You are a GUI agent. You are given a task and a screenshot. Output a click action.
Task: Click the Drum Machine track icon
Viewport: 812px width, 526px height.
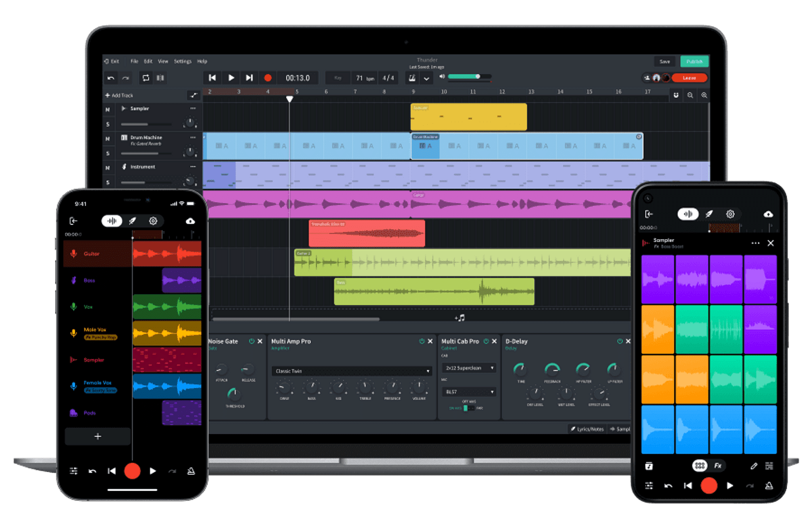pyautogui.click(x=124, y=138)
